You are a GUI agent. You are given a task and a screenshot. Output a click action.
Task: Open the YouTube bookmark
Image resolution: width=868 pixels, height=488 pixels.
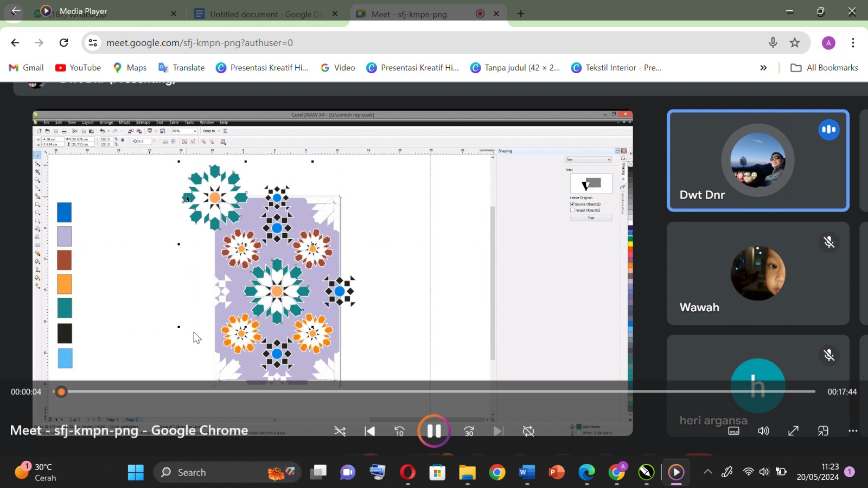78,68
